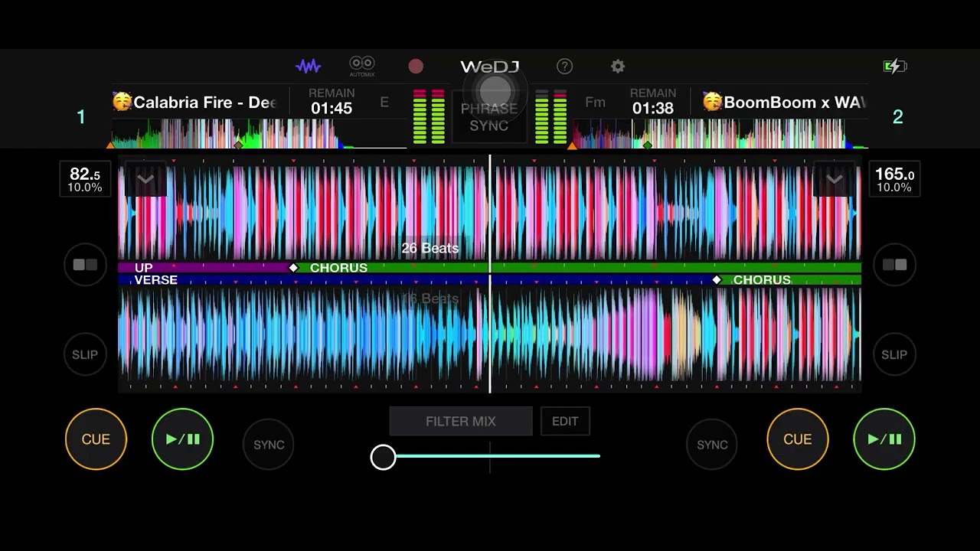Open track browser from BoomBoom title
980x551 pixels.
(794, 103)
